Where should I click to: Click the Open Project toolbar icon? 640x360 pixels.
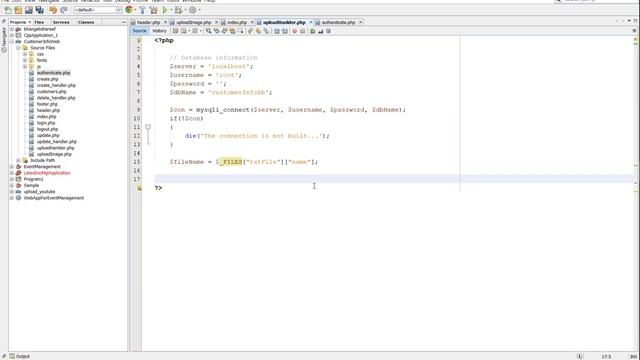29,10
